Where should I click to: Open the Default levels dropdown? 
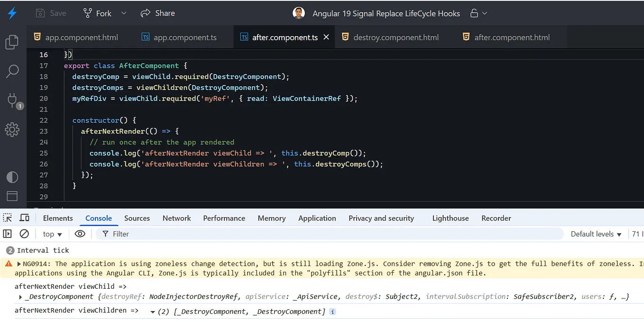(x=596, y=234)
